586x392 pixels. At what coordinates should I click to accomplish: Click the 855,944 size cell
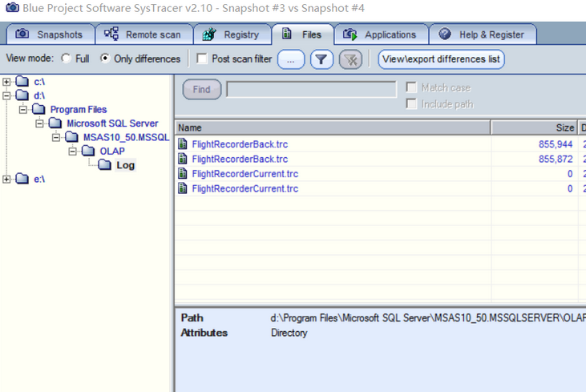click(556, 144)
